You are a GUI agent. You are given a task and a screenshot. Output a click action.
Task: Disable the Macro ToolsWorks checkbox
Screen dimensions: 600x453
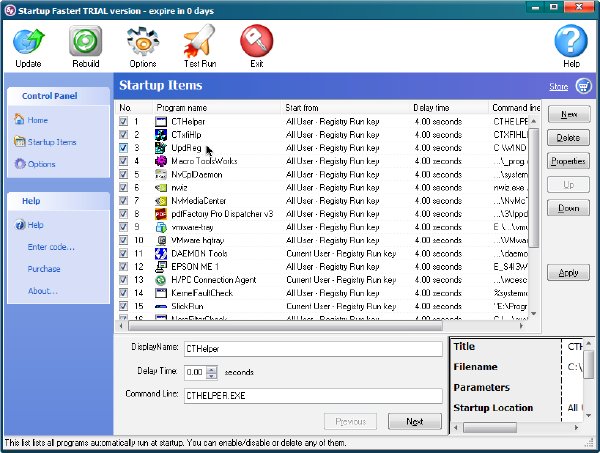(x=123, y=161)
